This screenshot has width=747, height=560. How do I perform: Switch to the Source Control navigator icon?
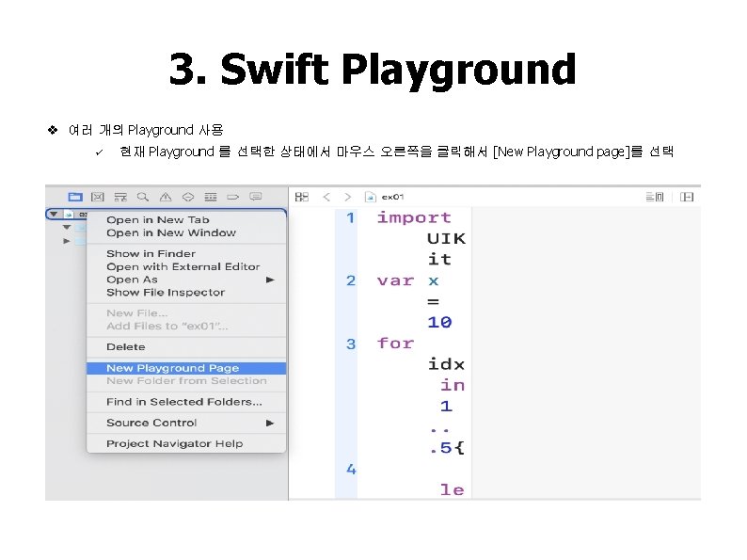(98, 197)
